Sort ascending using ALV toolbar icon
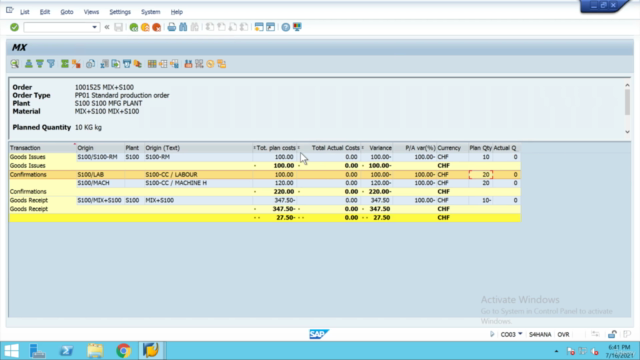The image size is (640, 360). pyautogui.click(x=29, y=64)
